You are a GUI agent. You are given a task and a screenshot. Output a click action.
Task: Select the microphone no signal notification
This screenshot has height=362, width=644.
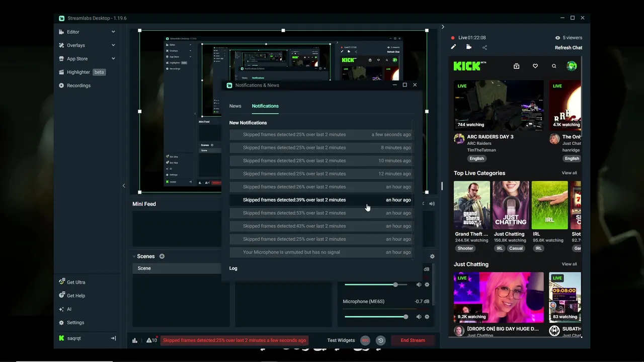(x=321, y=252)
